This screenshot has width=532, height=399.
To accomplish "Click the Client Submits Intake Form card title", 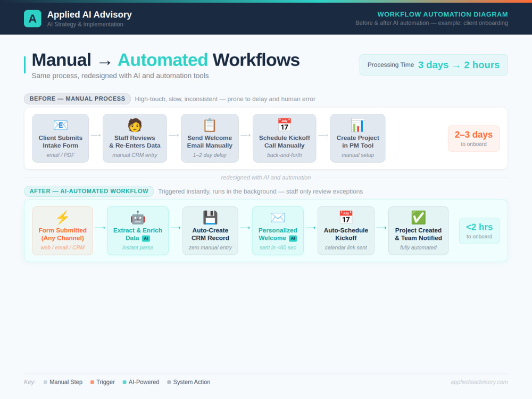I will pyautogui.click(x=61, y=142).
